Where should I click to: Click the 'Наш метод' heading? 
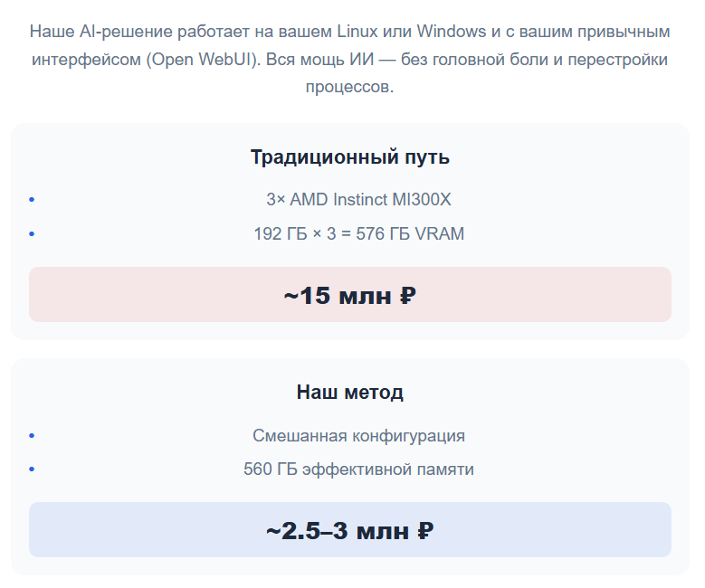[350, 393]
